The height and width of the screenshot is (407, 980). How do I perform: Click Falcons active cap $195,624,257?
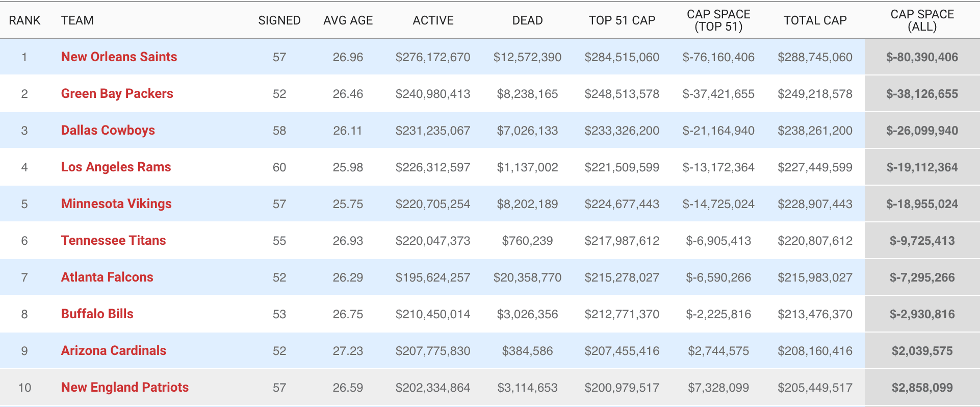tap(433, 277)
